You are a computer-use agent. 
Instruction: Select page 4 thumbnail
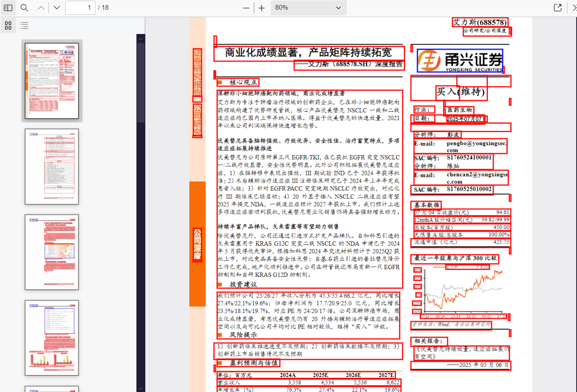click(x=52, y=337)
